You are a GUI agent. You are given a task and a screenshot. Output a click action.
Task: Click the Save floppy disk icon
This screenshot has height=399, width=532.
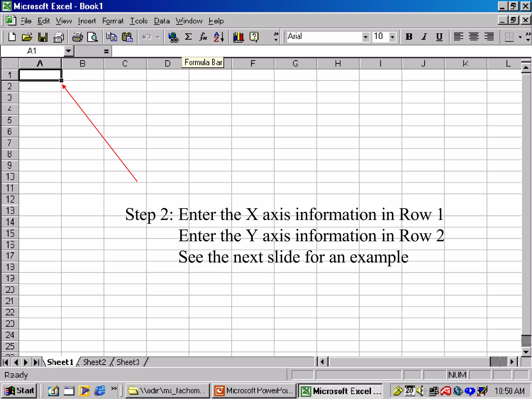pos(43,37)
